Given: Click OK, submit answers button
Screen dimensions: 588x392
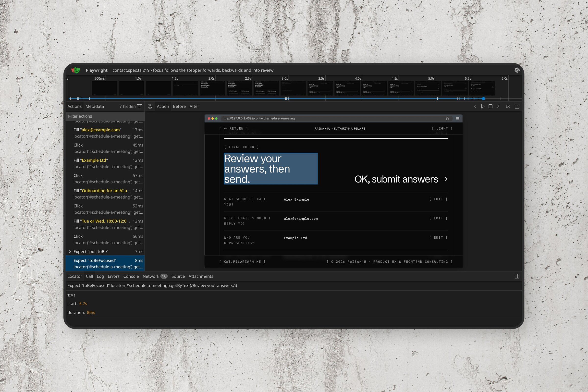Looking at the screenshot, I should [x=401, y=179].
